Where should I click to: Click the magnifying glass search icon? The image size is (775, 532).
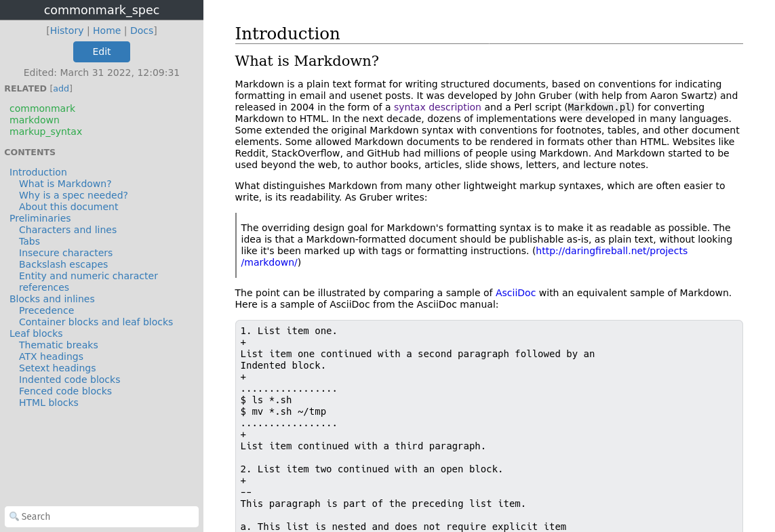(14, 516)
